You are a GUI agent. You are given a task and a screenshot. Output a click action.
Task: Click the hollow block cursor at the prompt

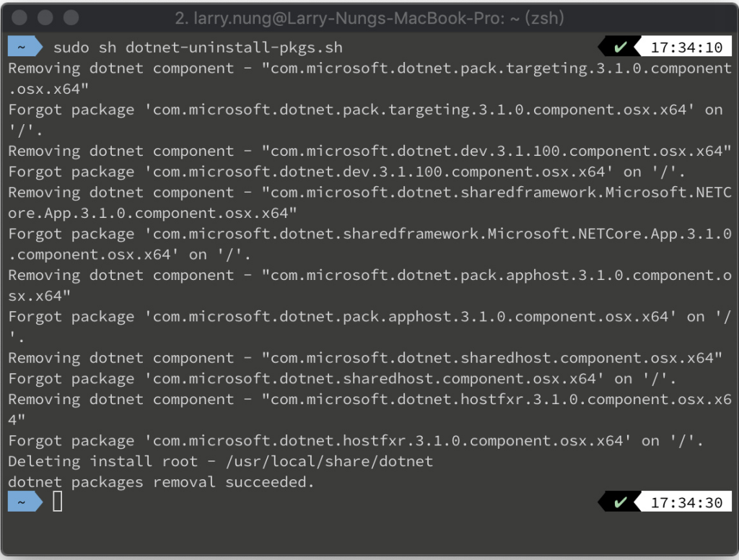[x=58, y=502]
